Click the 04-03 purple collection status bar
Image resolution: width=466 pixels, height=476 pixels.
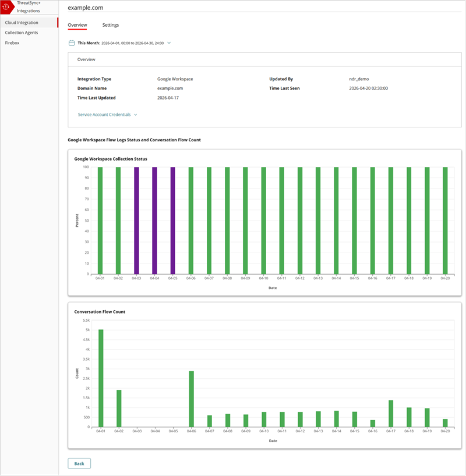(136, 221)
